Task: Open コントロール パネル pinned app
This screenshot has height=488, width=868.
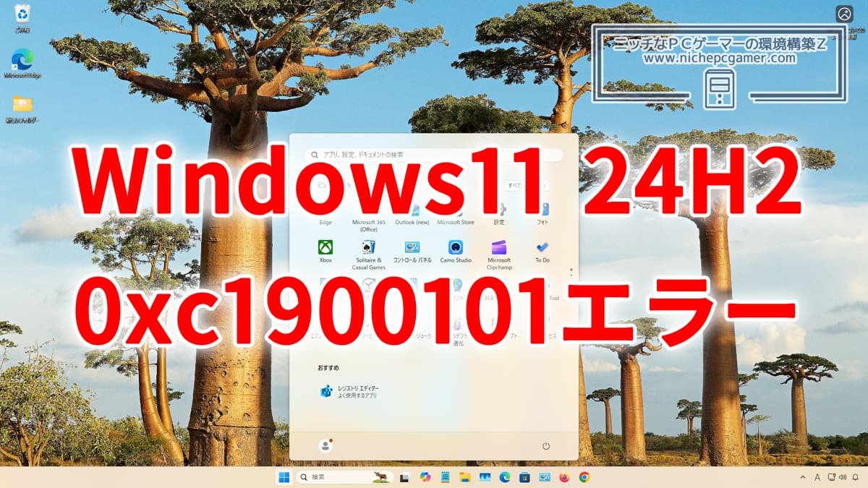Action: (412, 251)
